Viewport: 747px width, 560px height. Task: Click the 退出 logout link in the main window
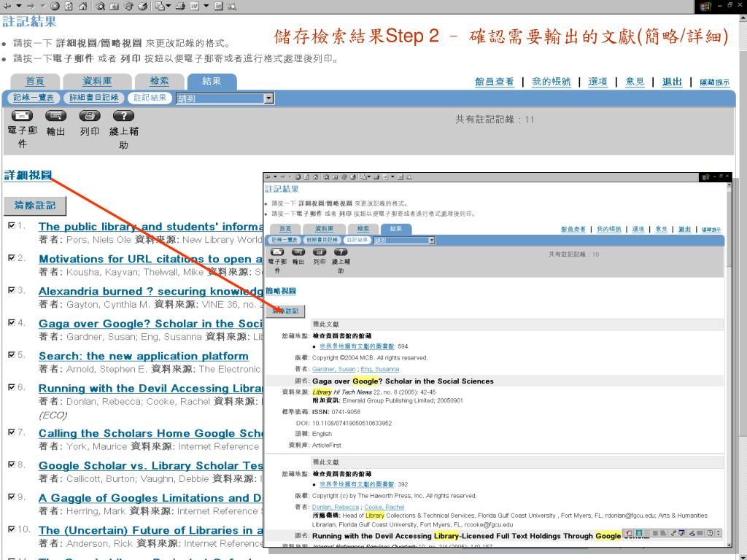click(x=672, y=82)
